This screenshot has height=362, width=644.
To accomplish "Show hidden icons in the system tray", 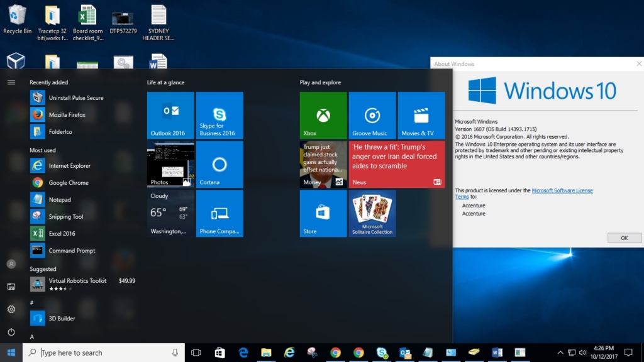I will [560, 353].
